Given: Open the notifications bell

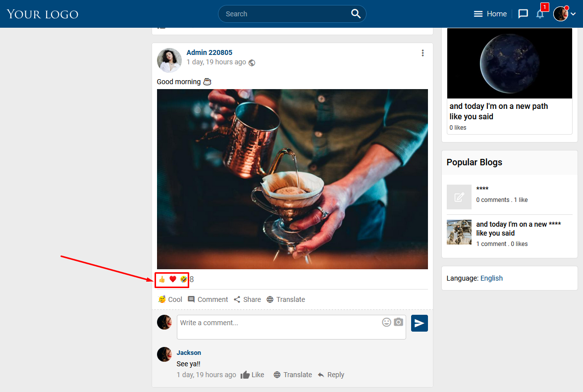Looking at the screenshot, I should point(540,14).
